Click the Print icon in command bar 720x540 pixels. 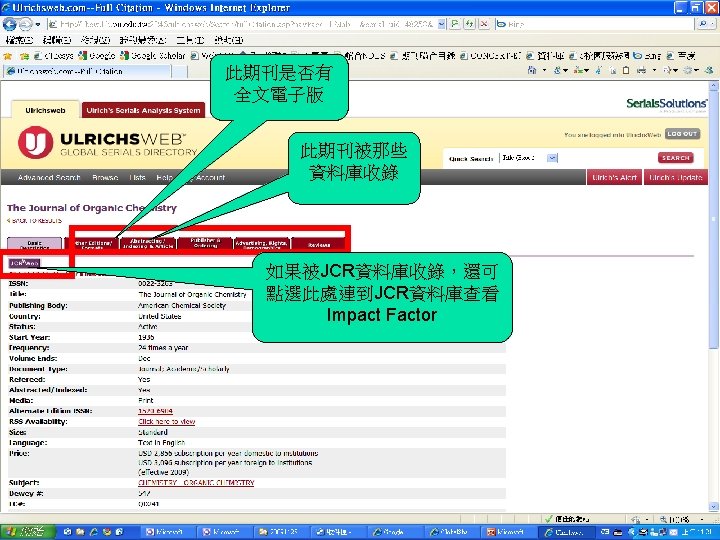click(641, 70)
